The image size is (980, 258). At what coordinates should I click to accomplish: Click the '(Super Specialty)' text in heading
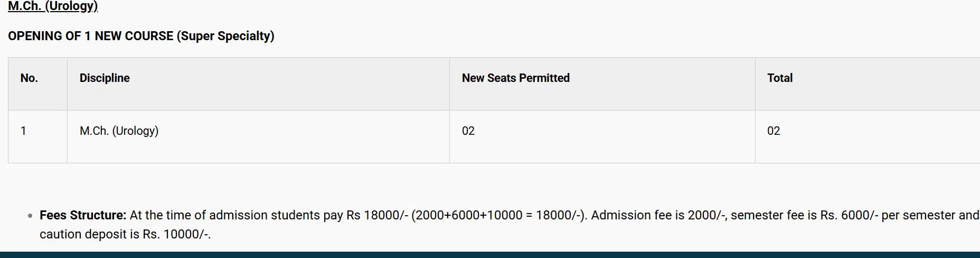pyautogui.click(x=225, y=36)
